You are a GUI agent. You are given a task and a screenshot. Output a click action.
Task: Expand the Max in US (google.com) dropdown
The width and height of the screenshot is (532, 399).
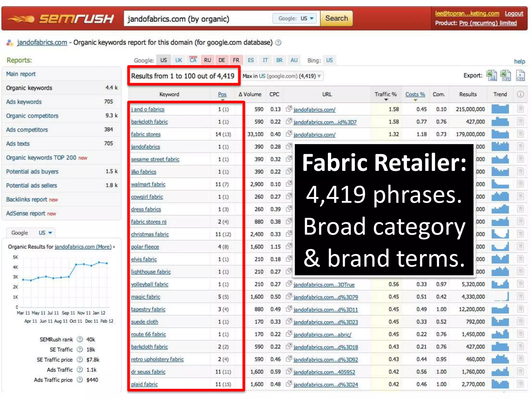282,76
